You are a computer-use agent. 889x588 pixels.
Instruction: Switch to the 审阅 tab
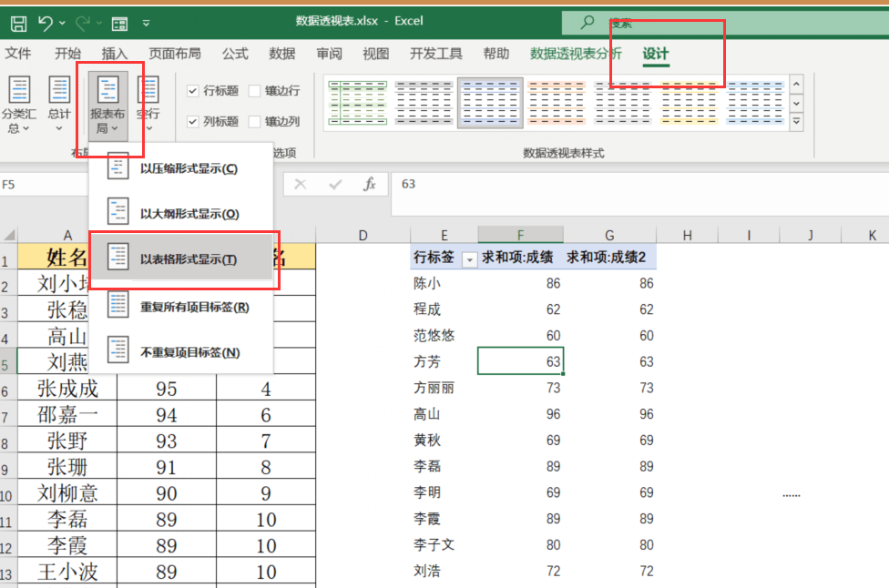(330, 54)
